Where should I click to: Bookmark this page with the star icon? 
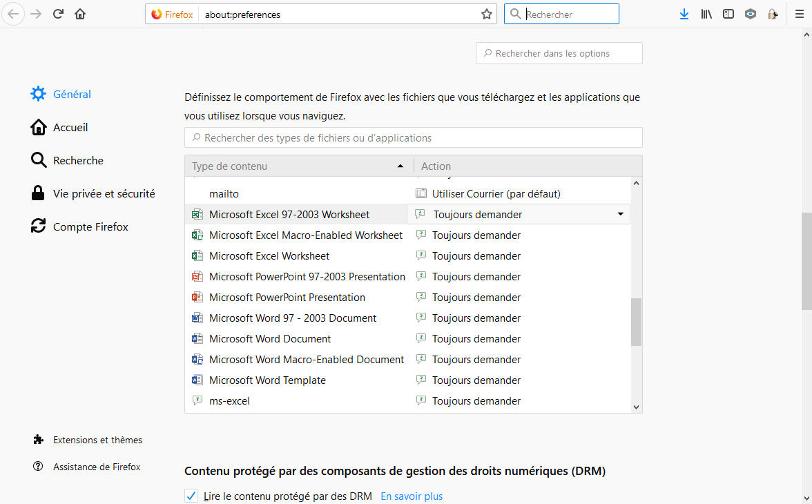(x=486, y=14)
